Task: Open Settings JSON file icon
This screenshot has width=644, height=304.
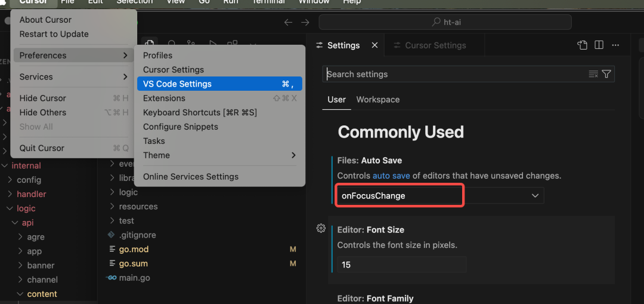Action: 582,45
